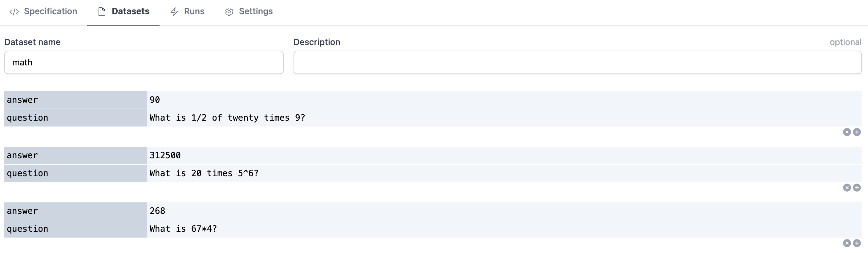The image size is (868, 253).
Task: Edit the answer value 90
Action: (x=504, y=100)
